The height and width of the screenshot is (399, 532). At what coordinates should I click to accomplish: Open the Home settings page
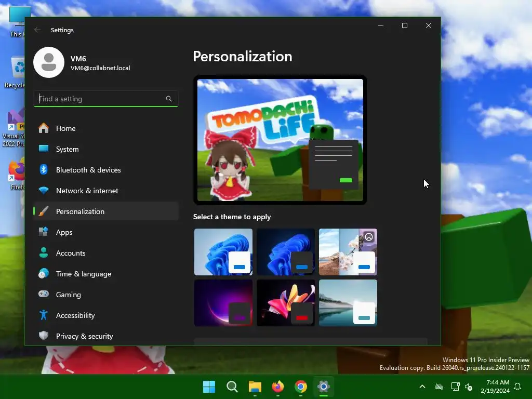[106, 128]
